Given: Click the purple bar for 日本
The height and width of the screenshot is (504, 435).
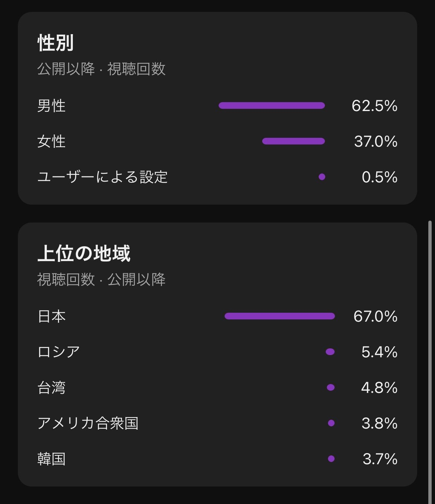Looking at the screenshot, I should pos(280,316).
